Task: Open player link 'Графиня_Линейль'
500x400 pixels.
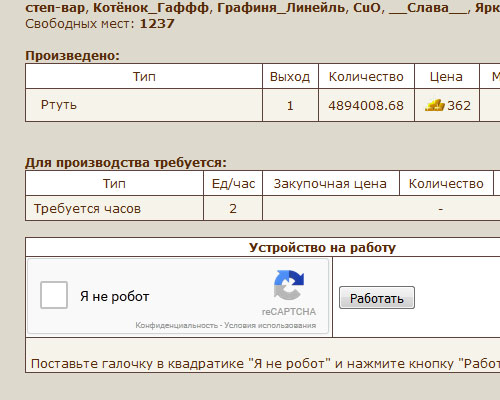Action: (x=281, y=7)
